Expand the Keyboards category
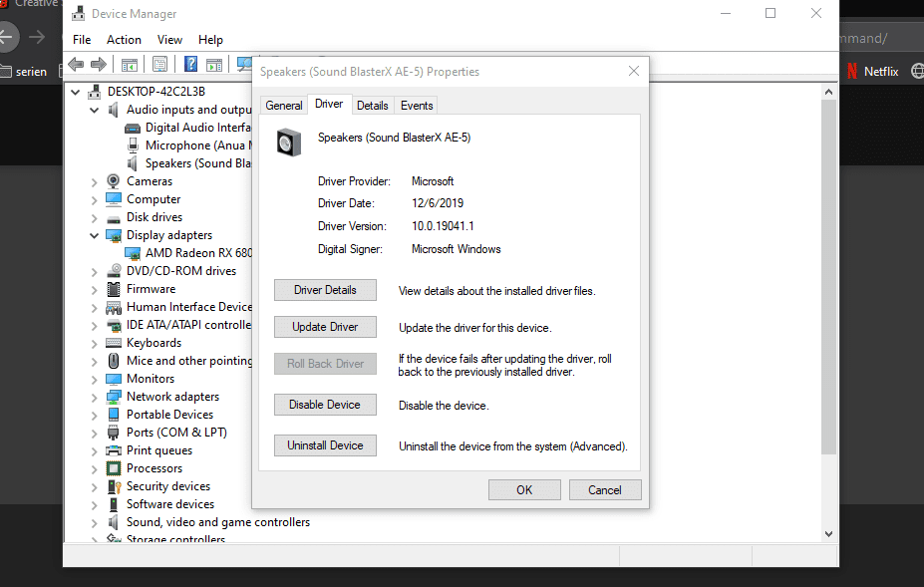 (94, 344)
